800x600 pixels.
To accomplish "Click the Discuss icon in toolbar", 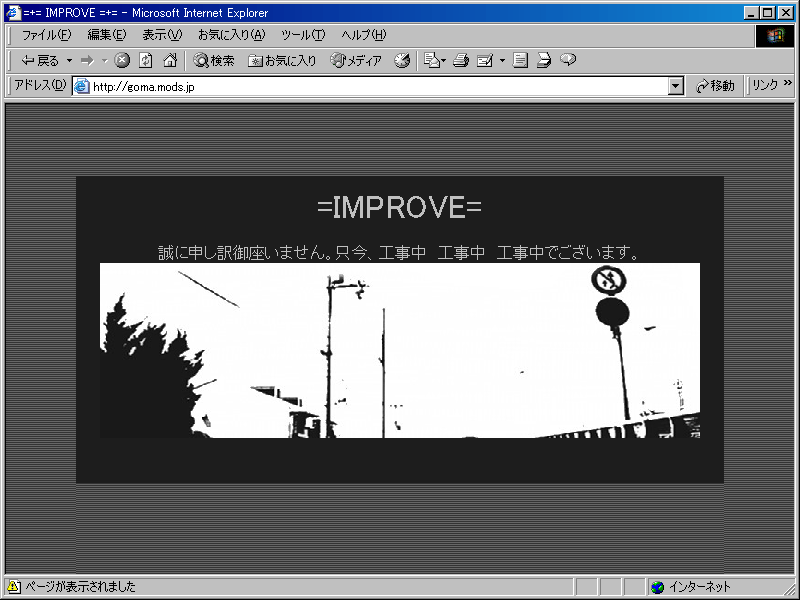I will point(520,61).
